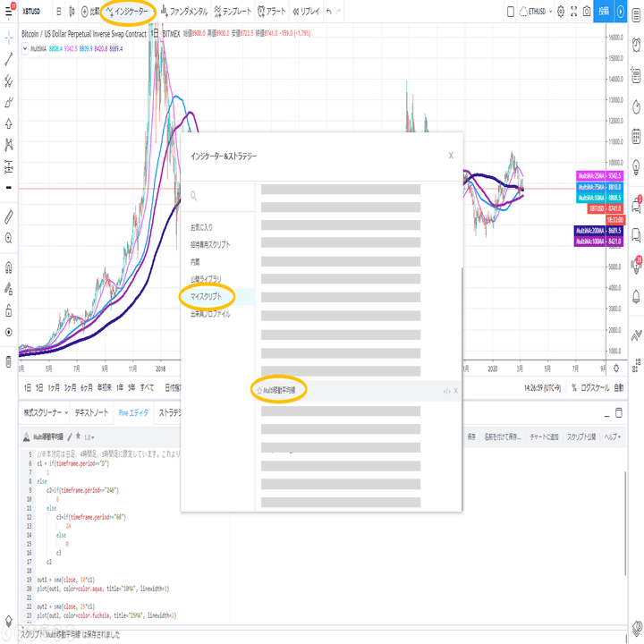Change the 日 timeframe interval

point(59,12)
